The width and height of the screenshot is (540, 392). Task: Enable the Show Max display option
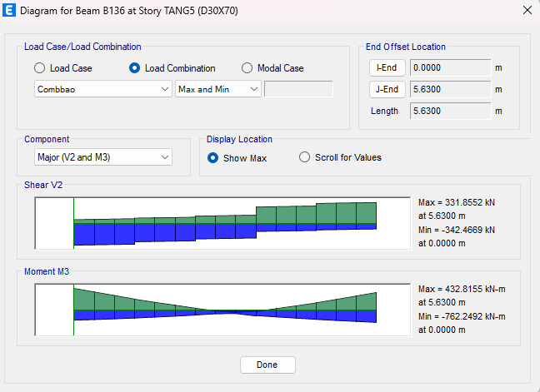click(x=213, y=158)
